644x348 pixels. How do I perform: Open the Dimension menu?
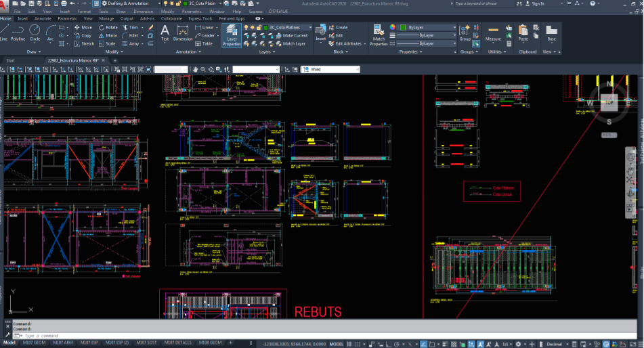click(144, 12)
